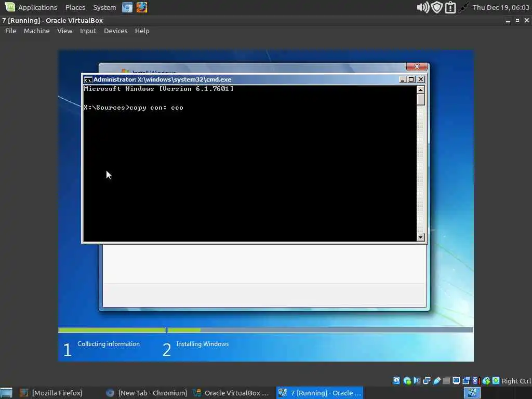Click the Collecting information step label
Viewport: 532px width, 399px height.
109,344
